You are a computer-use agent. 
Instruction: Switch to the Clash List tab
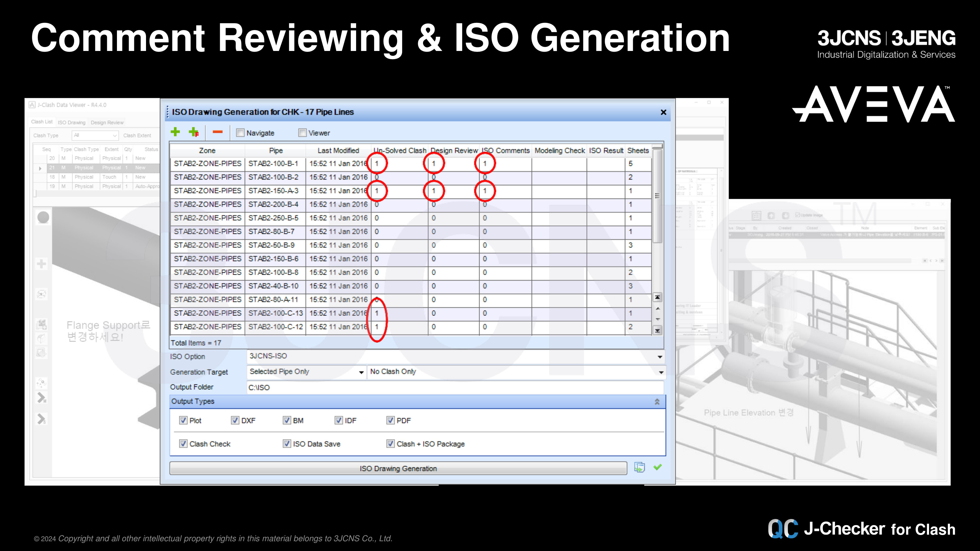click(42, 122)
